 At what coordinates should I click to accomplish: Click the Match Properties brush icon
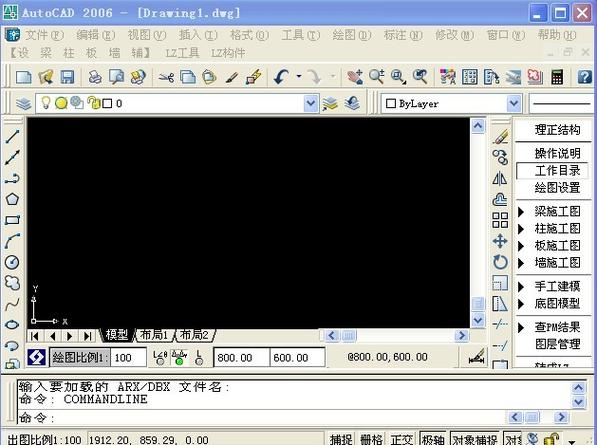(231, 77)
